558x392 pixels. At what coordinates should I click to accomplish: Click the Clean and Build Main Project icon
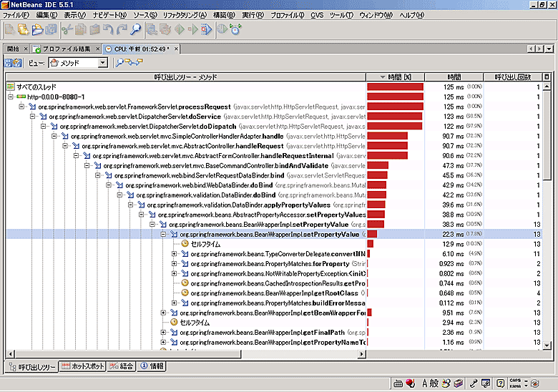(x=165, y=29)
